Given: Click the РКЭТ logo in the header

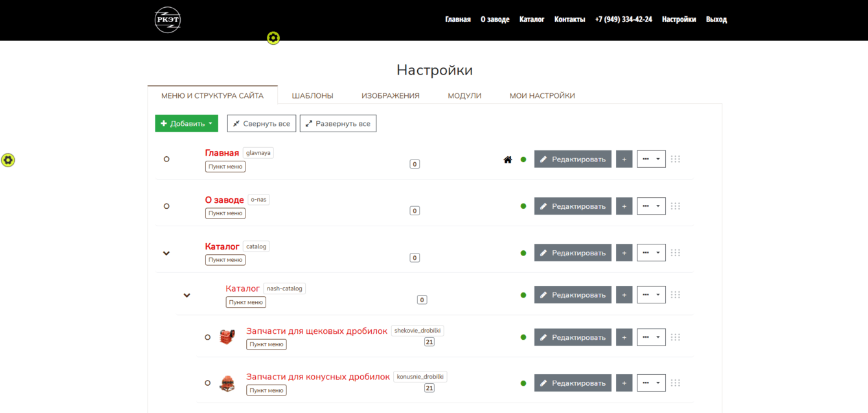Looking at the screenshot, I should 168,19.
